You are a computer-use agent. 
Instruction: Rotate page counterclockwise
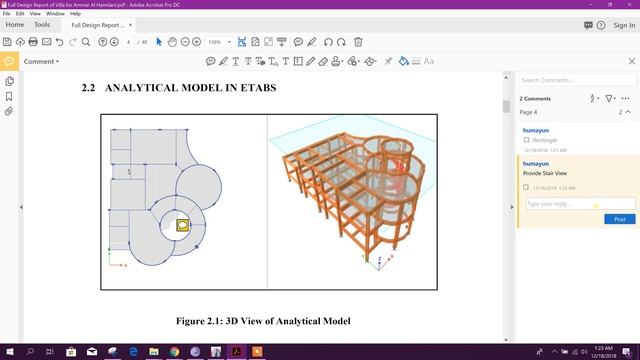coord(328,42)
